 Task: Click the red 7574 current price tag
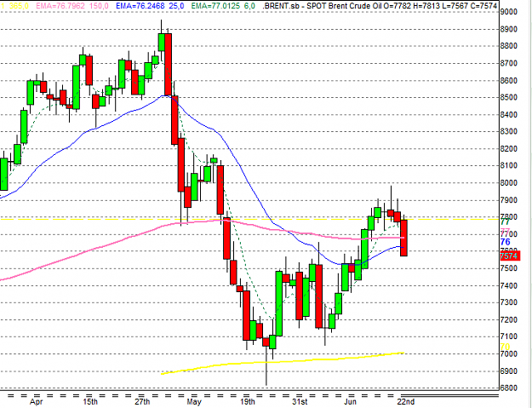[510, 256]
